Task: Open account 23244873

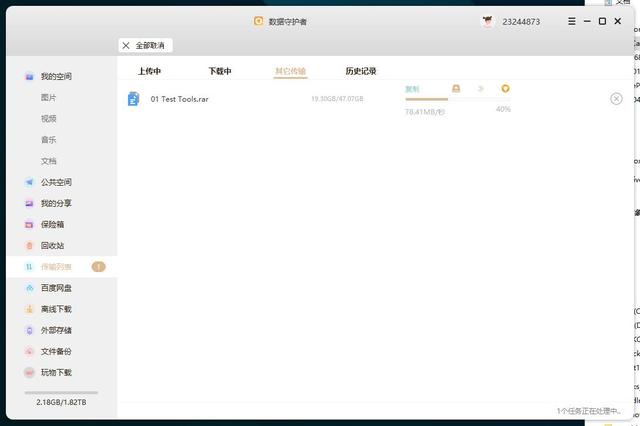Action: pyautogui.click(x=521, y=22)
